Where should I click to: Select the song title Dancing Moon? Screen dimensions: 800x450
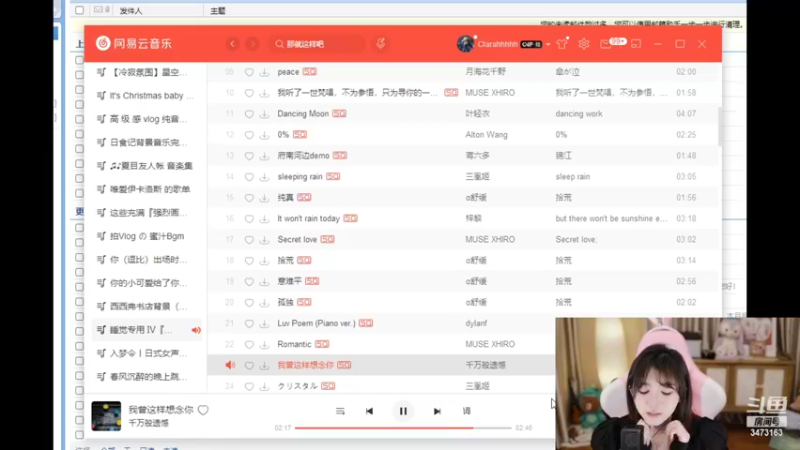pyautogui.click(x=303, y=114)
